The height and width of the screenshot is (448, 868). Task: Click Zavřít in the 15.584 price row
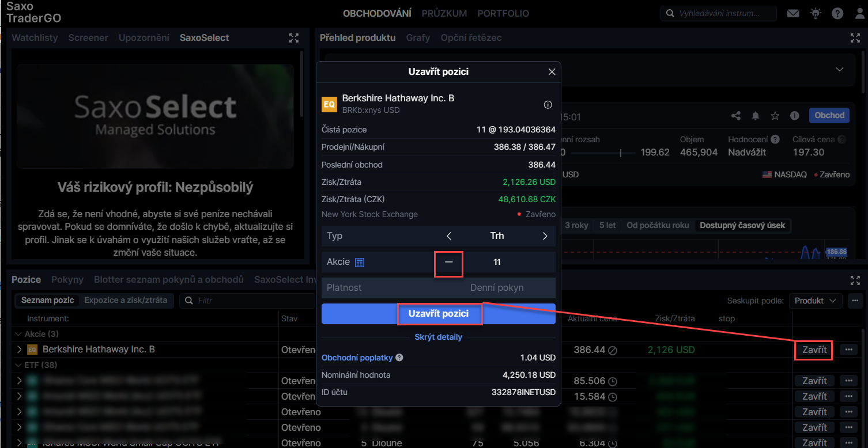(814, 396)
